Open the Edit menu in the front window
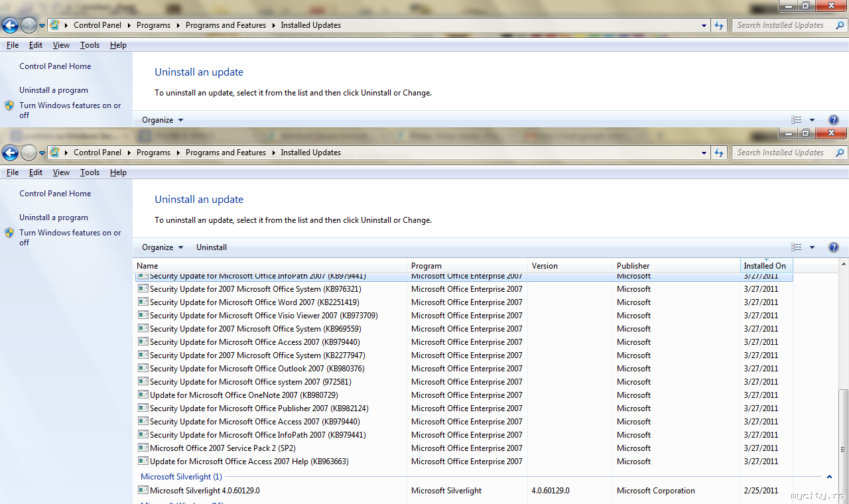 (x=36, y=172)
